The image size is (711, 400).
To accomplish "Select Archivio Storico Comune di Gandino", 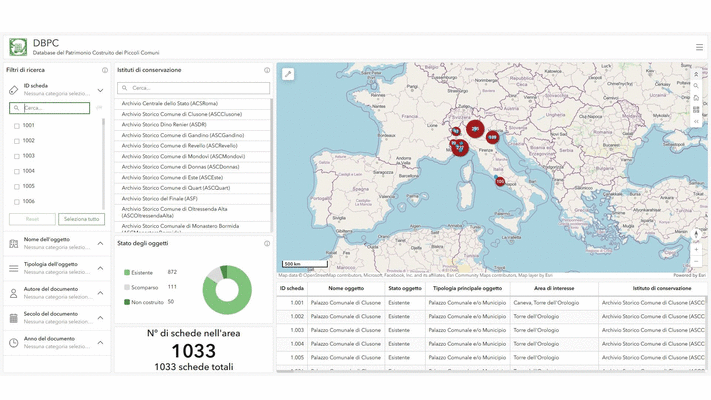I will pos(192,135).
